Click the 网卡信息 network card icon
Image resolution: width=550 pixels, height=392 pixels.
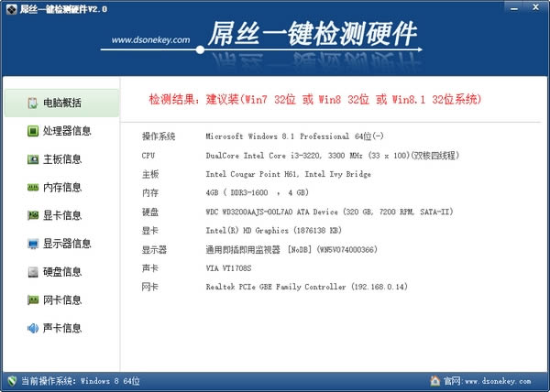click(33, 299)
